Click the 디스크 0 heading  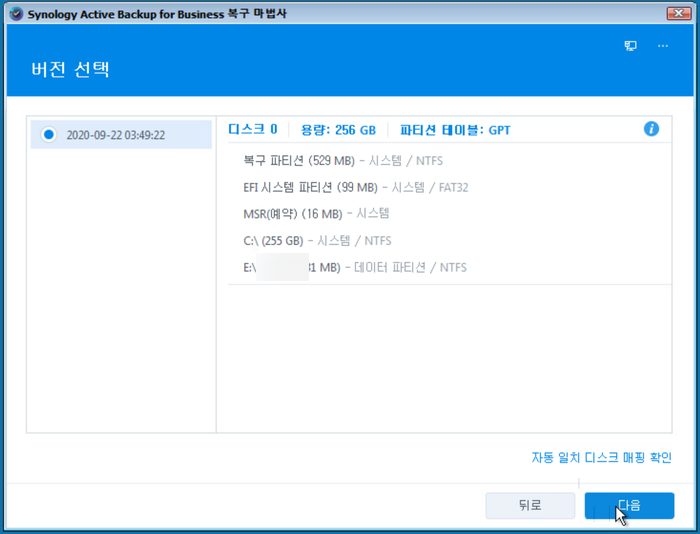click(x=253, y=129)
